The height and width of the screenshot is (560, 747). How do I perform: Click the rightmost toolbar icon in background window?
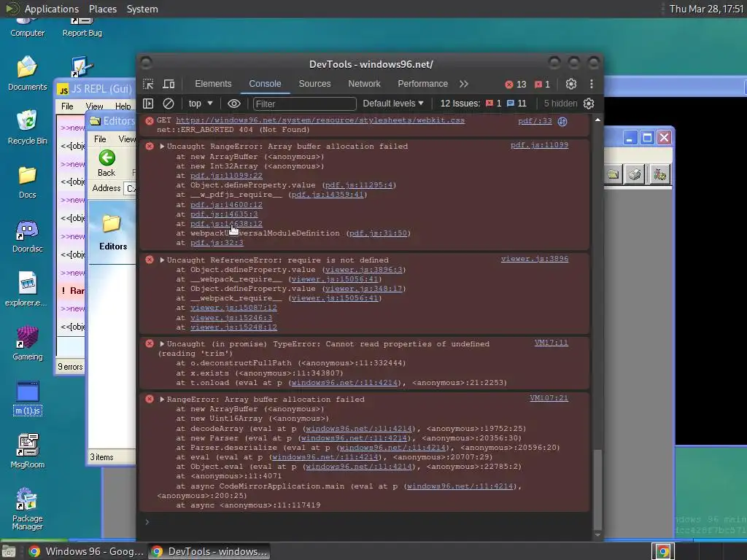point(659,174)
